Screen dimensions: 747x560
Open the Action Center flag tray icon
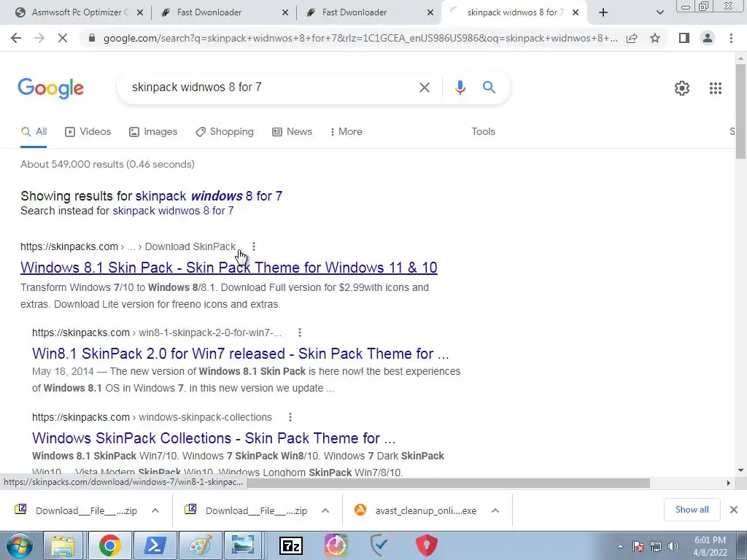pyautogui.click(x=638, y=546)
